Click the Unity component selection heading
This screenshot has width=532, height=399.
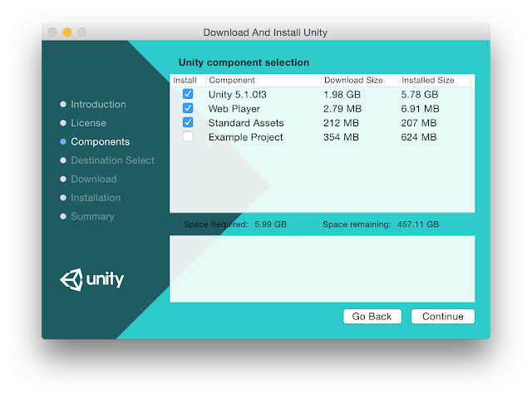pyautogui.click(x=244, y=62)
